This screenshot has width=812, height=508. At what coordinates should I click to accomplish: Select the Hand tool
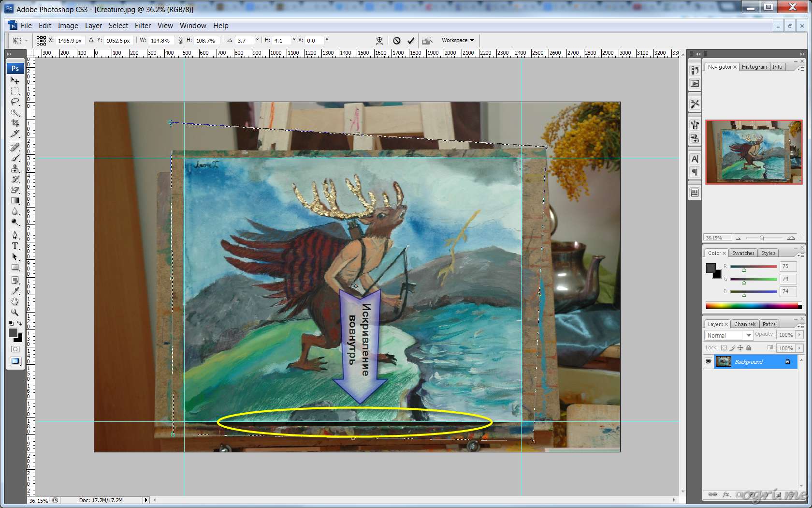[15, 301]
